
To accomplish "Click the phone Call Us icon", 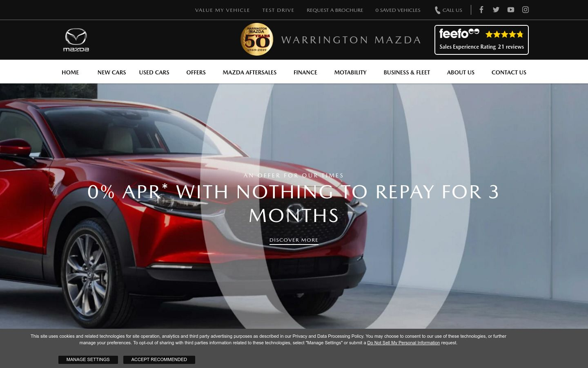I will coord(437,10).
